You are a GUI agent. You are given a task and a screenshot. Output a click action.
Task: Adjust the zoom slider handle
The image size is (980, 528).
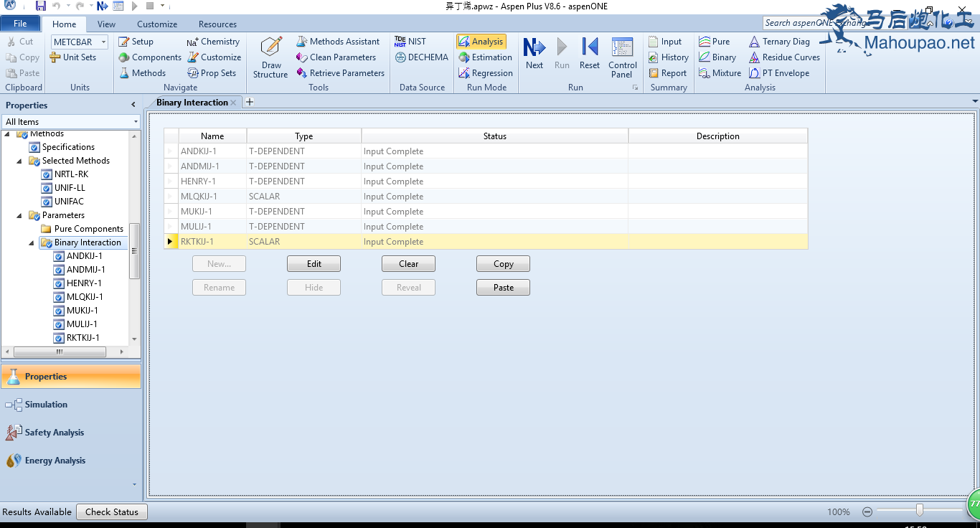click(919, 510)
